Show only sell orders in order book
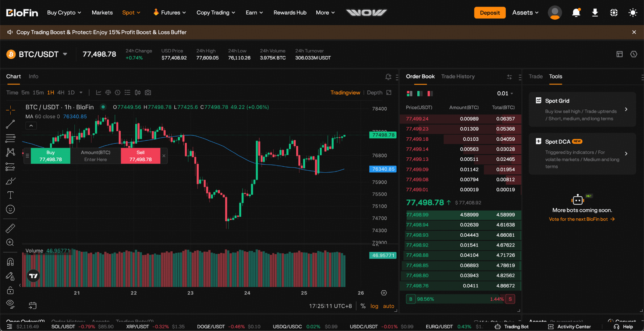 pos(430,93)
